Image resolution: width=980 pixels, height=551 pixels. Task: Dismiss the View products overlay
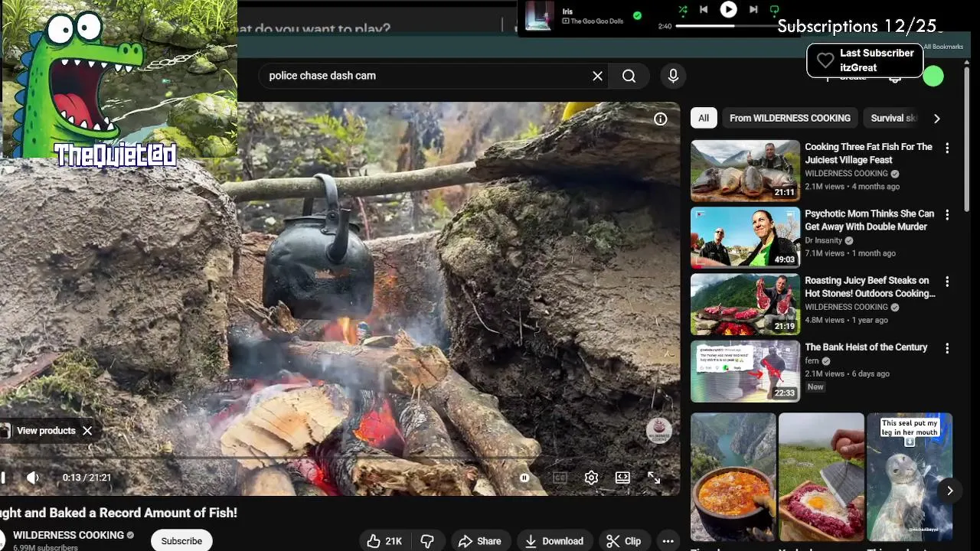point(87,431)
